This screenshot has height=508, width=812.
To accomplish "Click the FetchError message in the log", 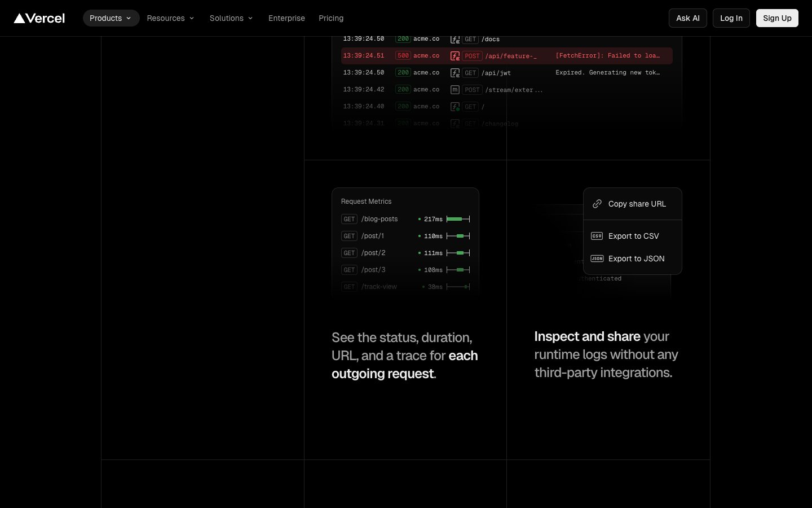I will (607, 56).
